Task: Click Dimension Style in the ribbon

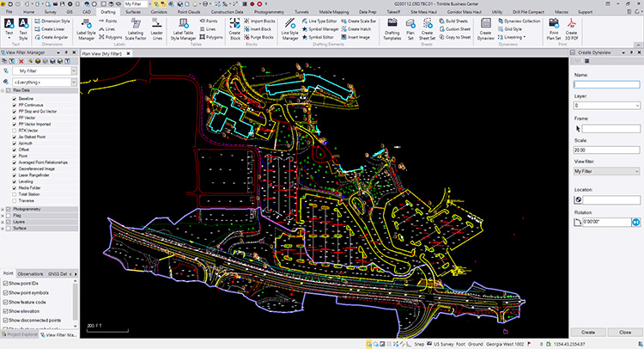Action: pyautogui.click(x=52, y=21)
